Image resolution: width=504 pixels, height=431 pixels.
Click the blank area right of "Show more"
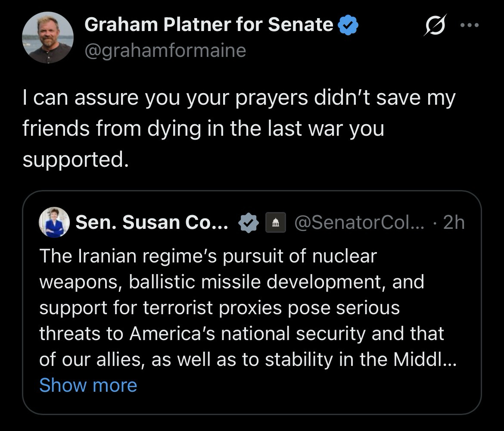click(302, 385)
